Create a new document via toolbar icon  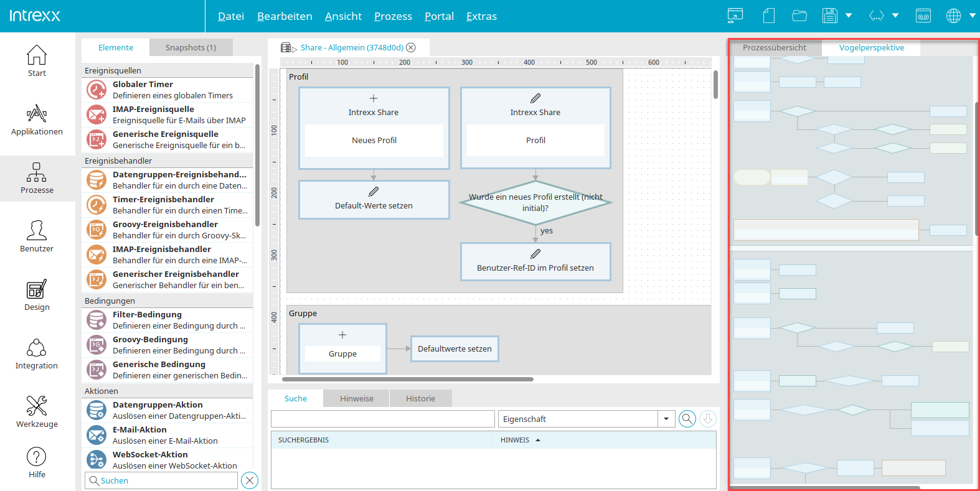click(x=769, y=16)
